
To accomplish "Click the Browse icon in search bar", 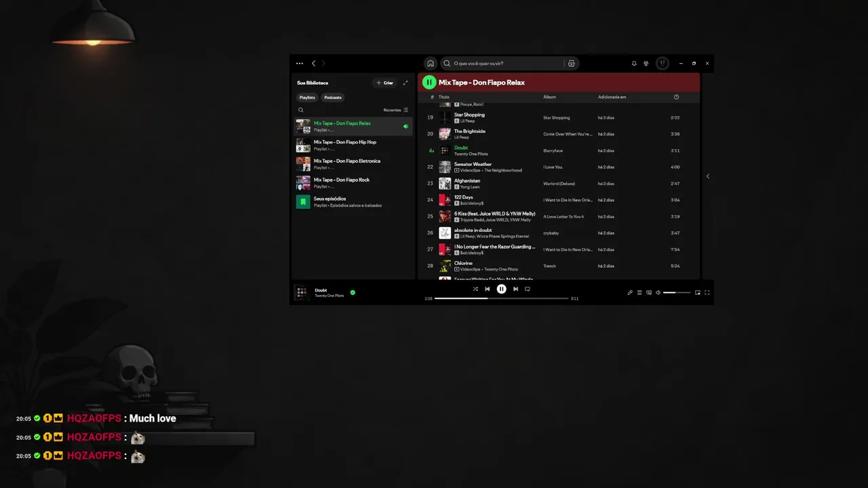I will pos(572,63).
